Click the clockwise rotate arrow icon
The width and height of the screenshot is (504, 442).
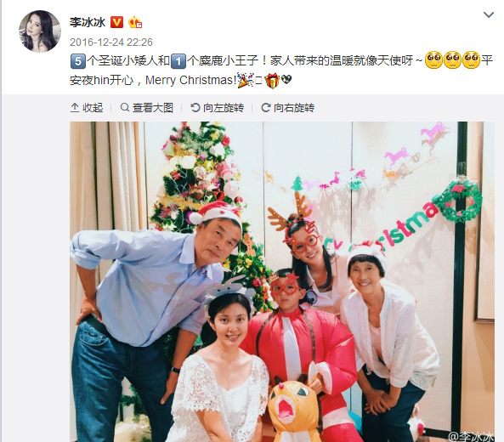265,107
